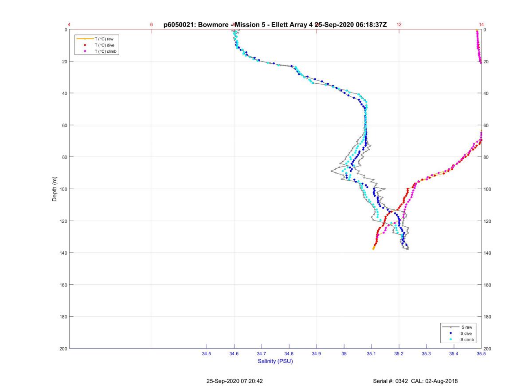This screenshot has width=532, height=392.
Task: Click salinity tick label 35.1
Action: (x=372, y=354)
